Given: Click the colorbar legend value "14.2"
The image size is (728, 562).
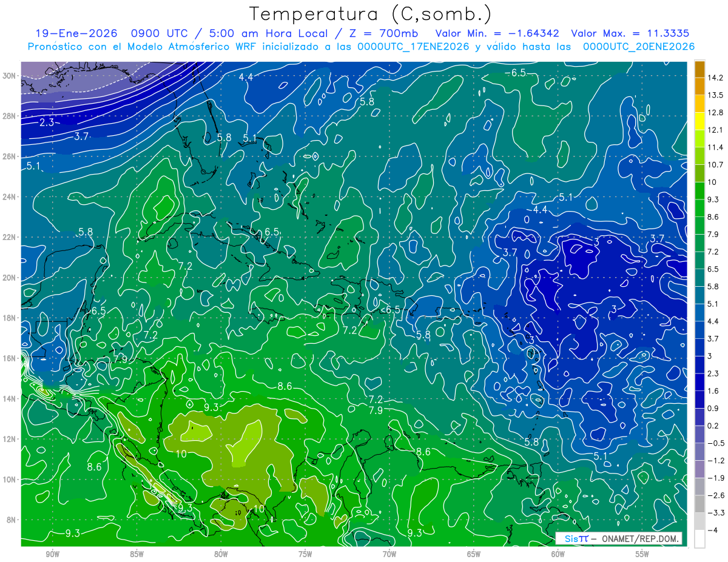Looking at the screenshot, I should pos(715,78).
